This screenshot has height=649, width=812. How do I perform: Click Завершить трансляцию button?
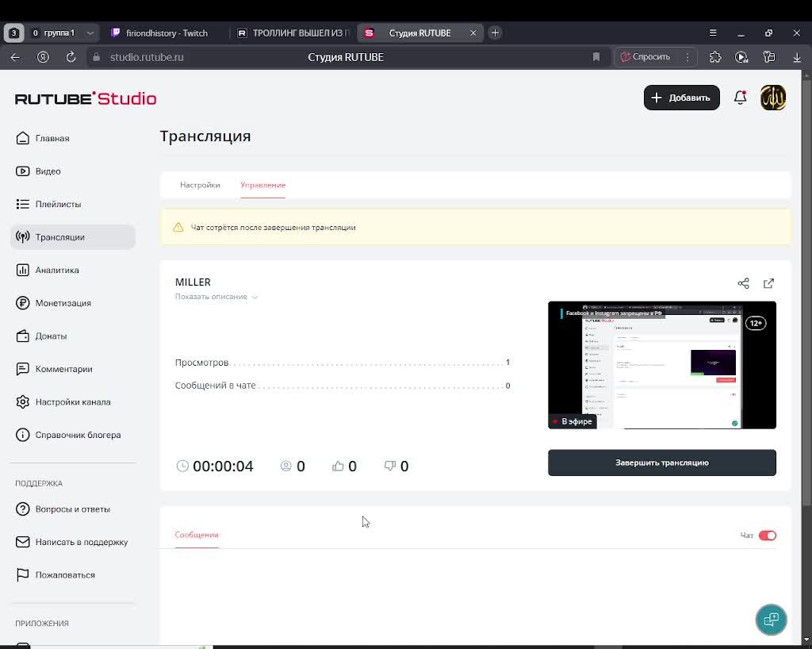click(662, 463)
